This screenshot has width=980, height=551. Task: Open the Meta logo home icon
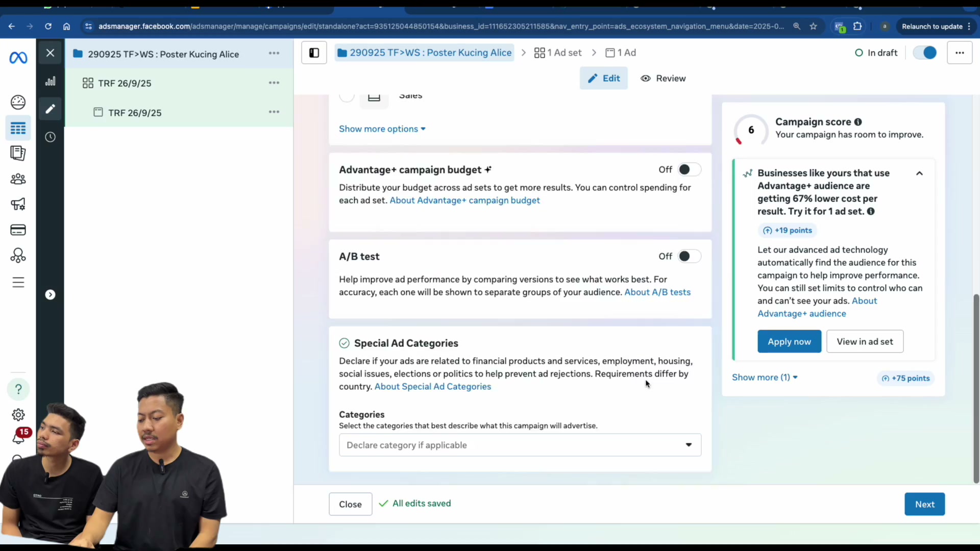tap(18, 58)
